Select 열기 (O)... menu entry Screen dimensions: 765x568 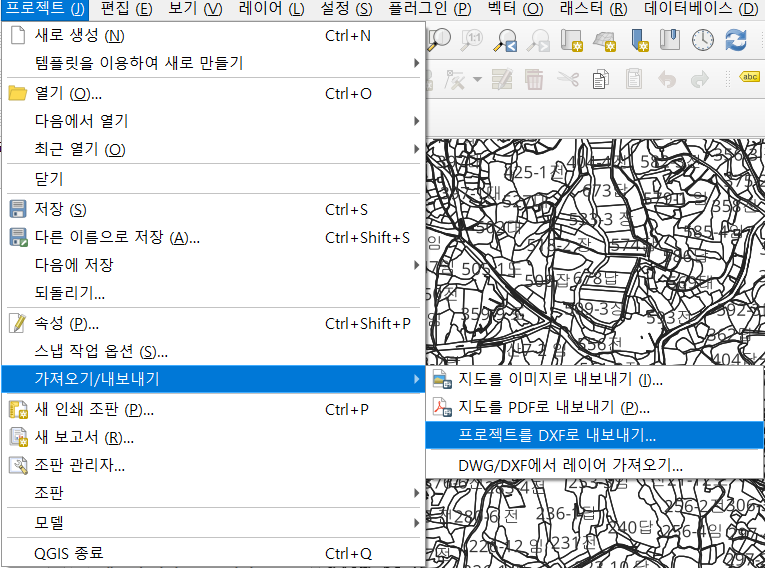pyautogui.click(x=214, y=93)
